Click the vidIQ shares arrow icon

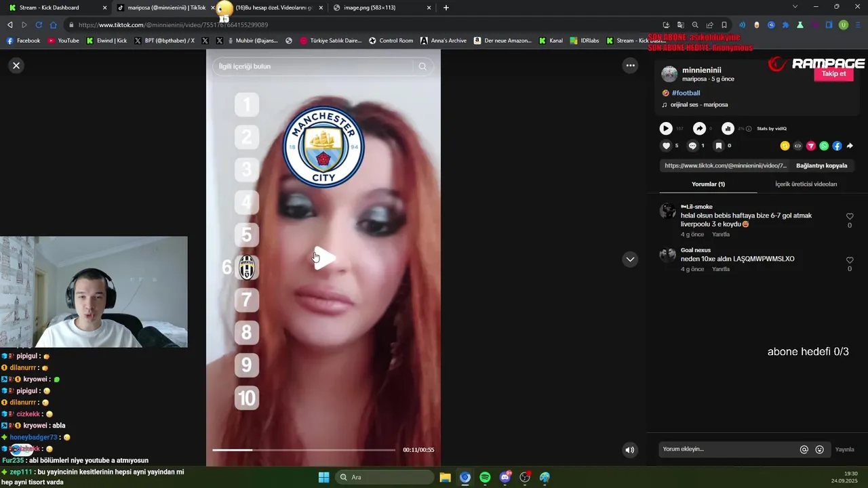pos(699,128)
